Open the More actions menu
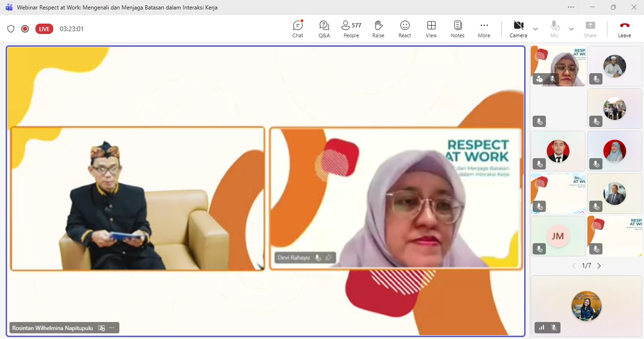This screenshot has width=644, height=339. (484, 29)
